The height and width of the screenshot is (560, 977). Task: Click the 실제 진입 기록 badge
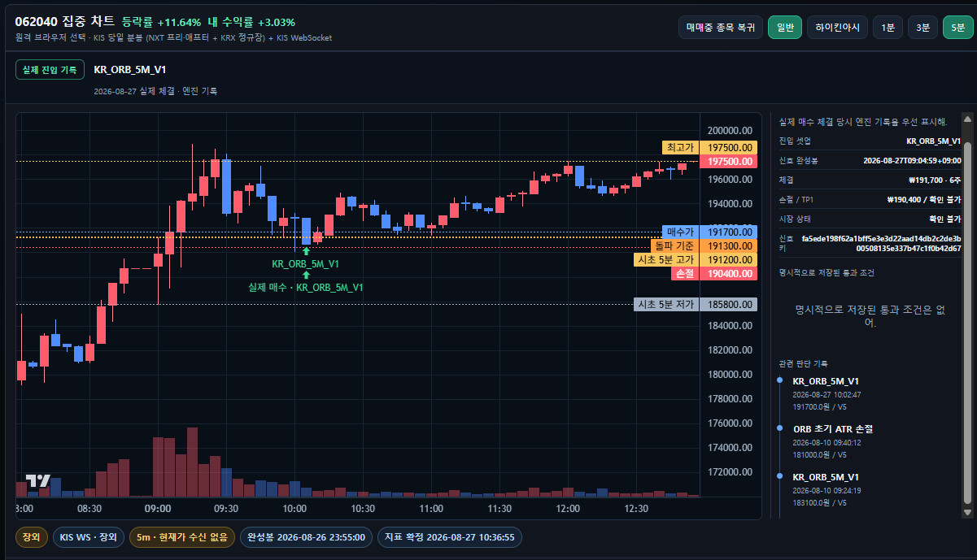point(50,70)
